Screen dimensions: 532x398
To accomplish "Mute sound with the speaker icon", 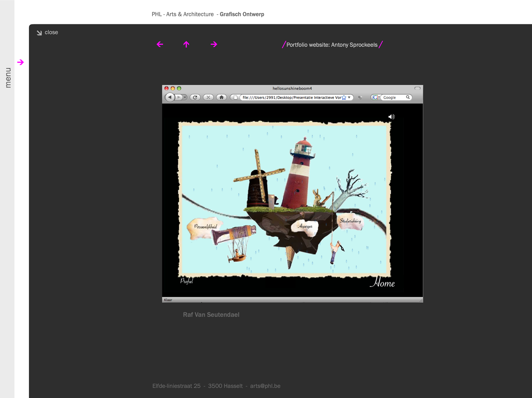I will [x=391, y=117].
